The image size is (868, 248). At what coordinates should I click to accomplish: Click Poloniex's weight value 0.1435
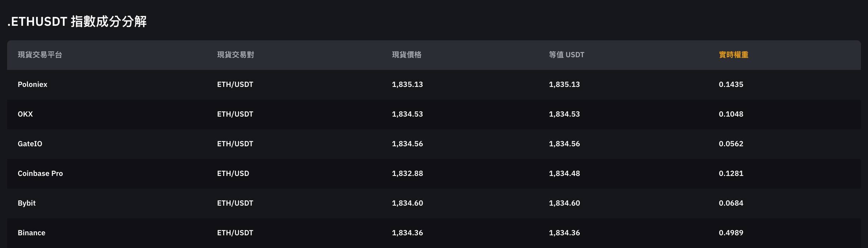[x=731, y=84]
